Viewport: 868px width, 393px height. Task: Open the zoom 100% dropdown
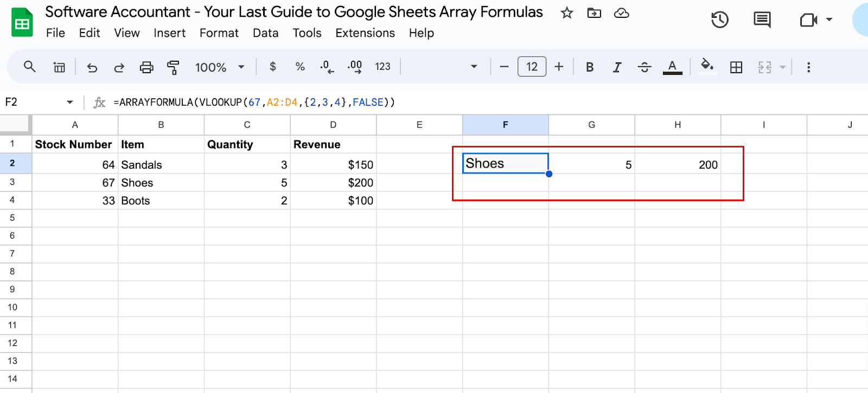click(x=220, y=67)
